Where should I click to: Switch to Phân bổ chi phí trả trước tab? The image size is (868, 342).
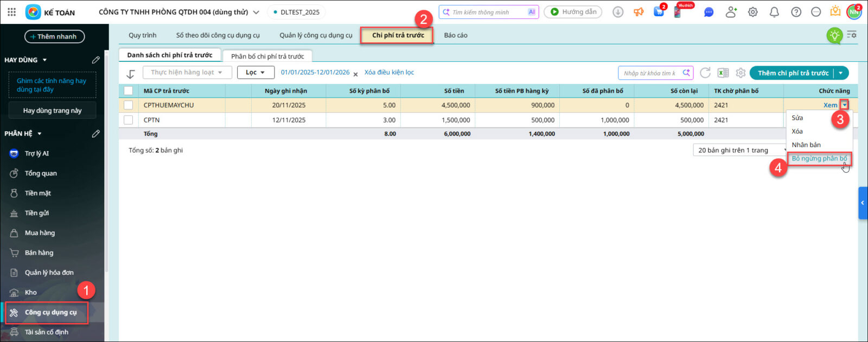pyautogui.click(x=267, y=56)
